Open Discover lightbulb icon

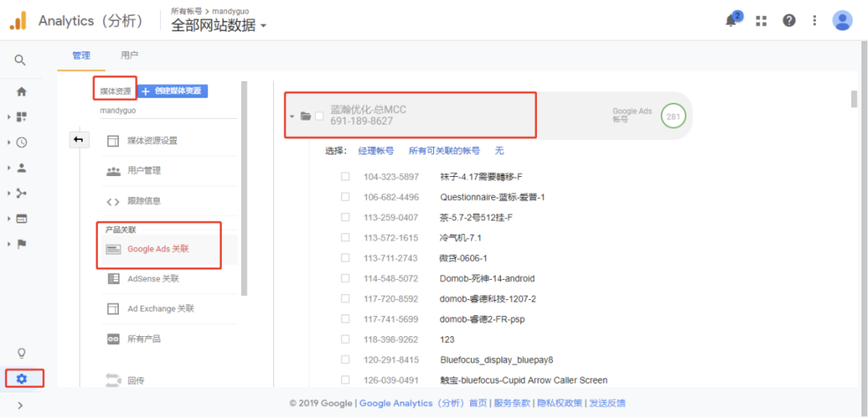(x=22, y=353)
